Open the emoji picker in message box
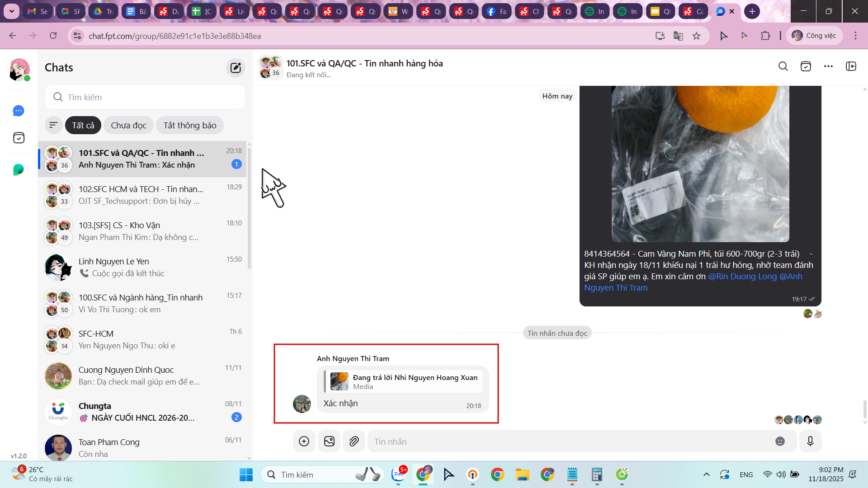The width and height of the screenshot is (868, 488). pyautogui.click(x=780, y=441)
